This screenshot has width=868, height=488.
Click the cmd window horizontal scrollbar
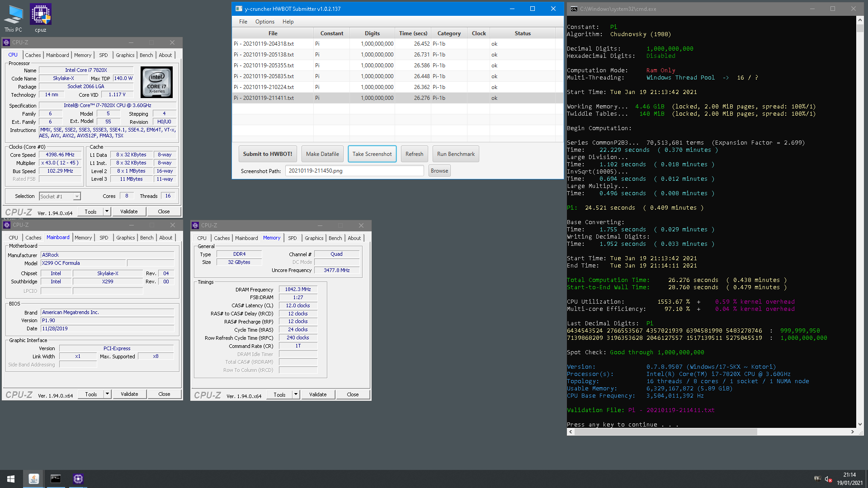712,432
